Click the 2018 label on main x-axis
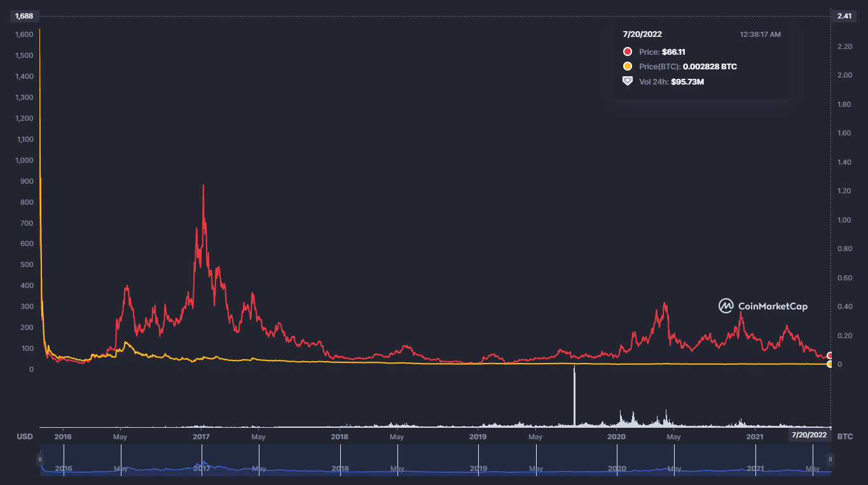868x485 pixels. (340, 437)
